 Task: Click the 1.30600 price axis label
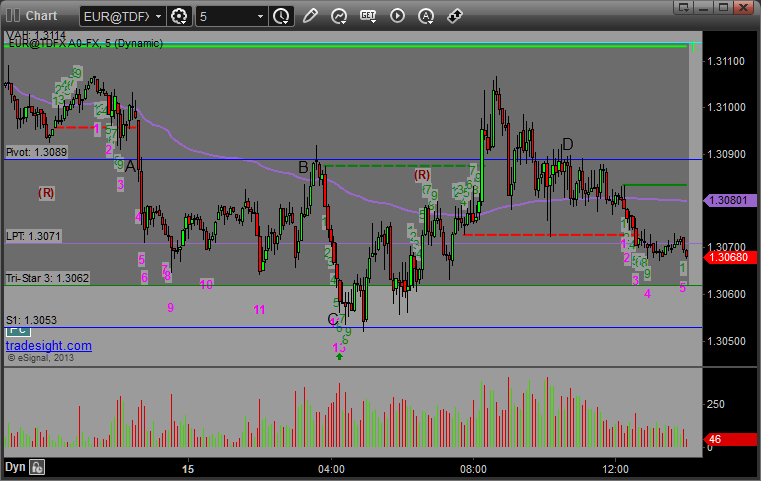(727, 294)
